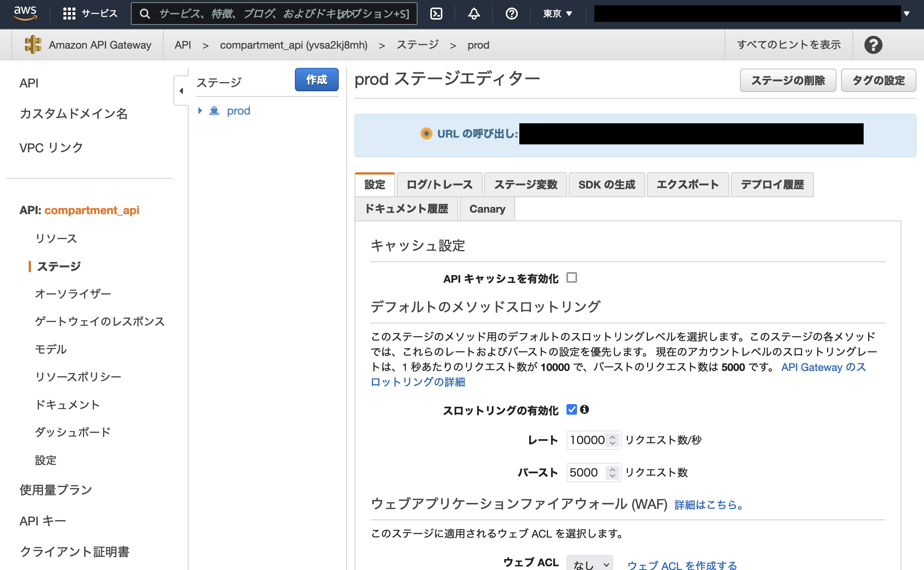Click the help question mark in the navbar
The width and height of the screenshot is (924, 570).
511,14
